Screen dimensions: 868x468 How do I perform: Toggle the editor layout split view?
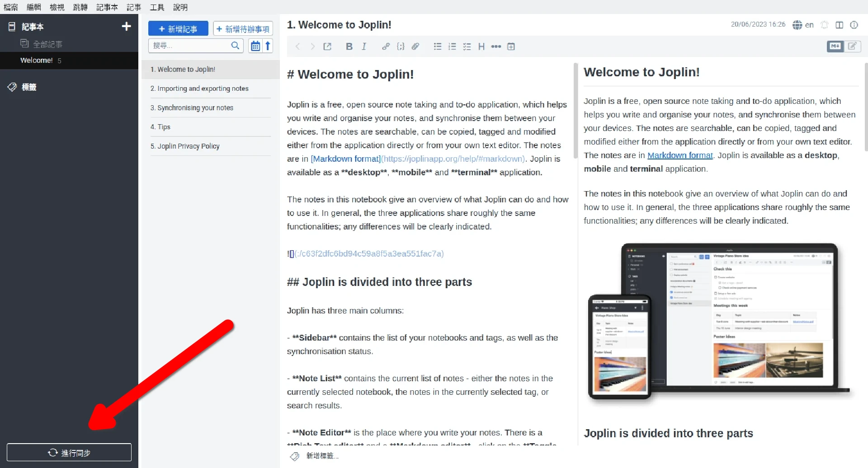pos(840,25)
